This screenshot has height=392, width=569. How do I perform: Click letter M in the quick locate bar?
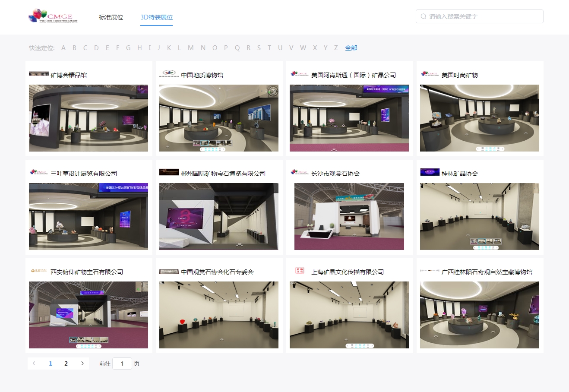click(x=190, y=48)
